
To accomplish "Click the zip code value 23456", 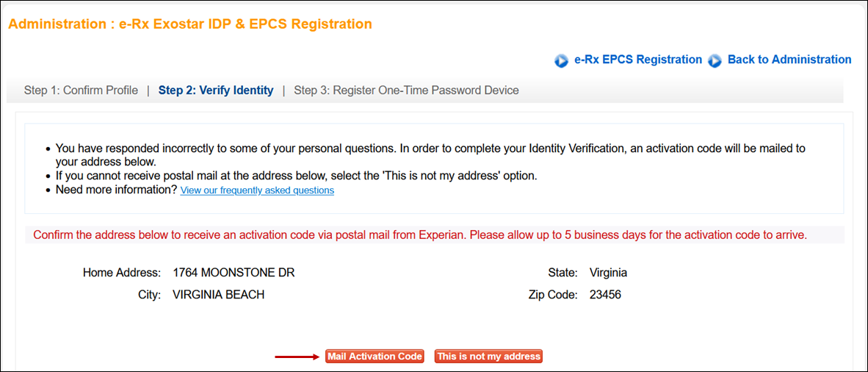I will point(605,295).
